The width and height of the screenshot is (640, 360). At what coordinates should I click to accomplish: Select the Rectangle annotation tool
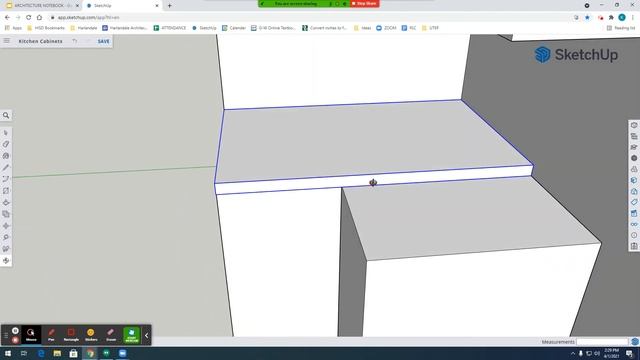pyautogui.click(x=71, y=335)
